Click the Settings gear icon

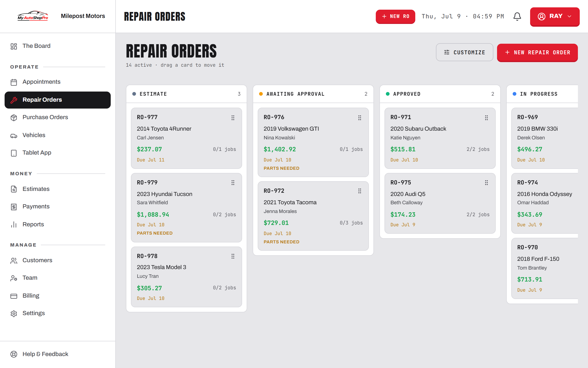coord(14,313)
